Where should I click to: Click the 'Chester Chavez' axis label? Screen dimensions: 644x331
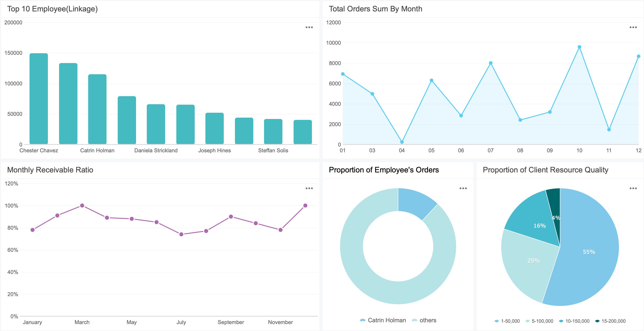[x=39, y=150]
